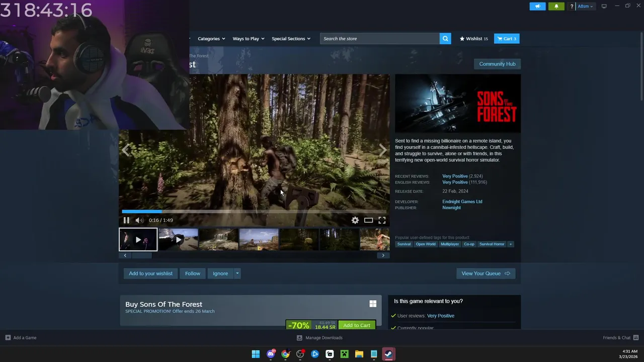This screenshot has height=362, width=644.
Task: Click Add a Game
Action: [x=21, y=338]
